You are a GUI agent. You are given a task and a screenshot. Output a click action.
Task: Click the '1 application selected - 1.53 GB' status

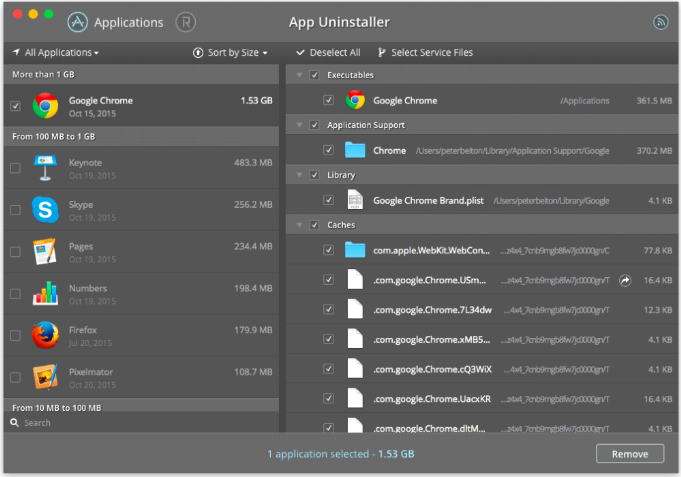click(x=340, y=454)
